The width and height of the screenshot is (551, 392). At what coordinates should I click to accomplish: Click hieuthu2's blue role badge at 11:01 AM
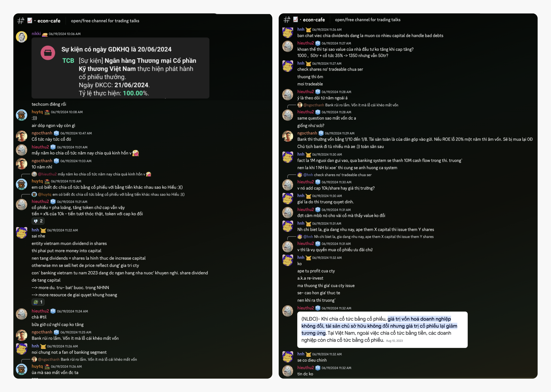53,147
